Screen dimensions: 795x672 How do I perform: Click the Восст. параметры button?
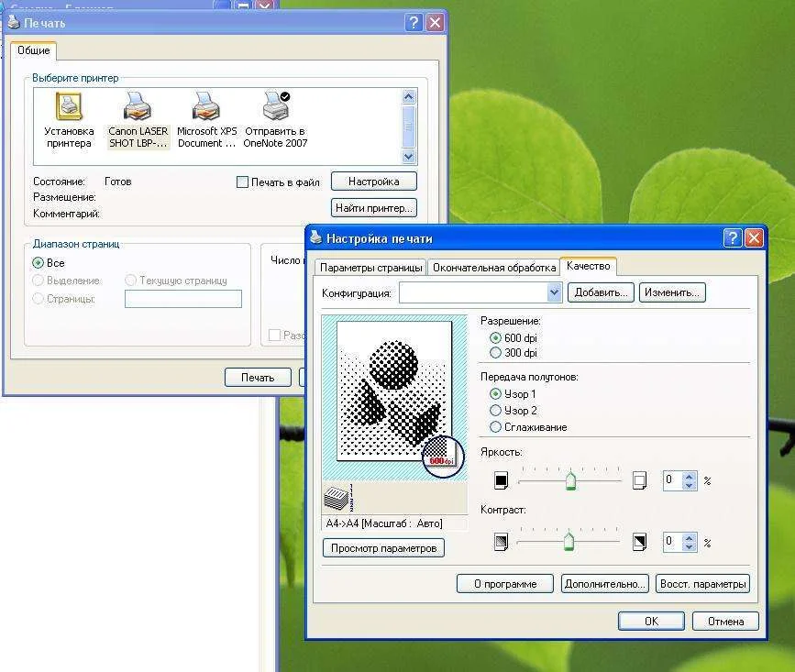[x=702, y=584]
